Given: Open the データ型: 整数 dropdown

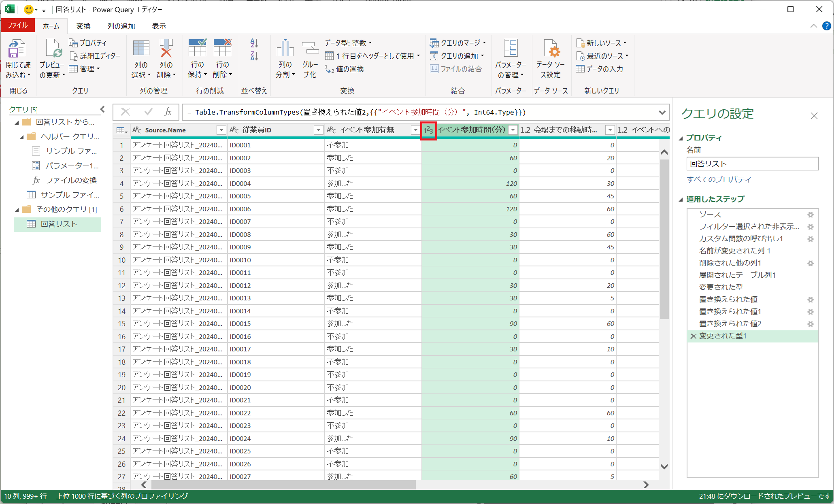Looking at the screenshot, I should pyautogui.click(x=348, y=43).
